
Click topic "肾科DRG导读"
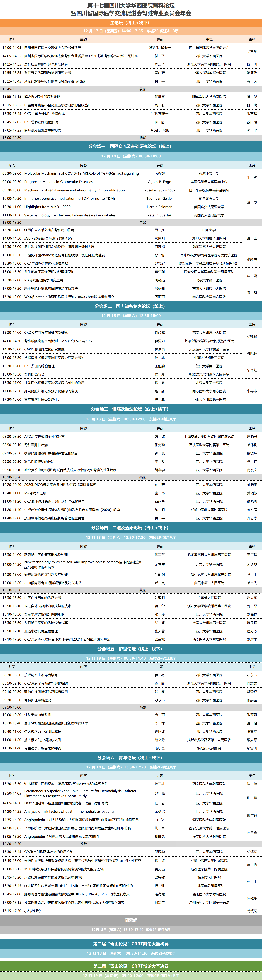pos(35,374)
